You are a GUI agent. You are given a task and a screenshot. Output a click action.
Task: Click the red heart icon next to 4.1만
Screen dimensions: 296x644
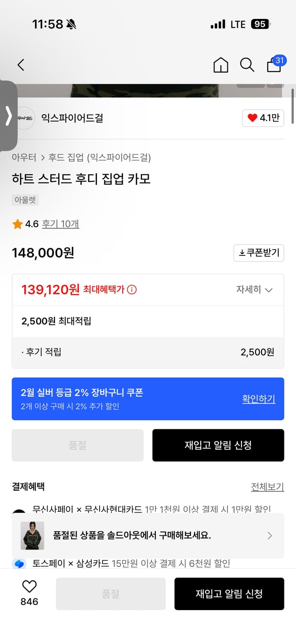click(253, 118)
